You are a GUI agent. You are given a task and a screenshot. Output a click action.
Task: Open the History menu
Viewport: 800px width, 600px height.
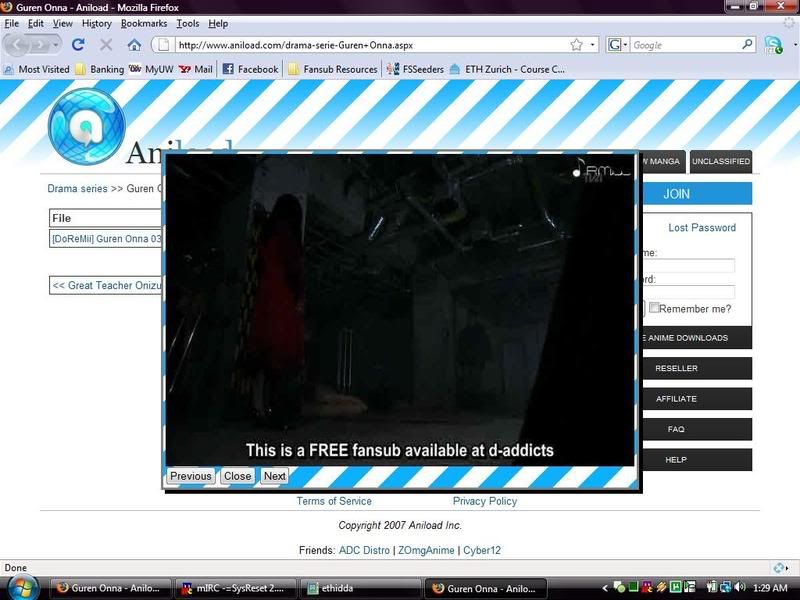[x=96, y=23]
